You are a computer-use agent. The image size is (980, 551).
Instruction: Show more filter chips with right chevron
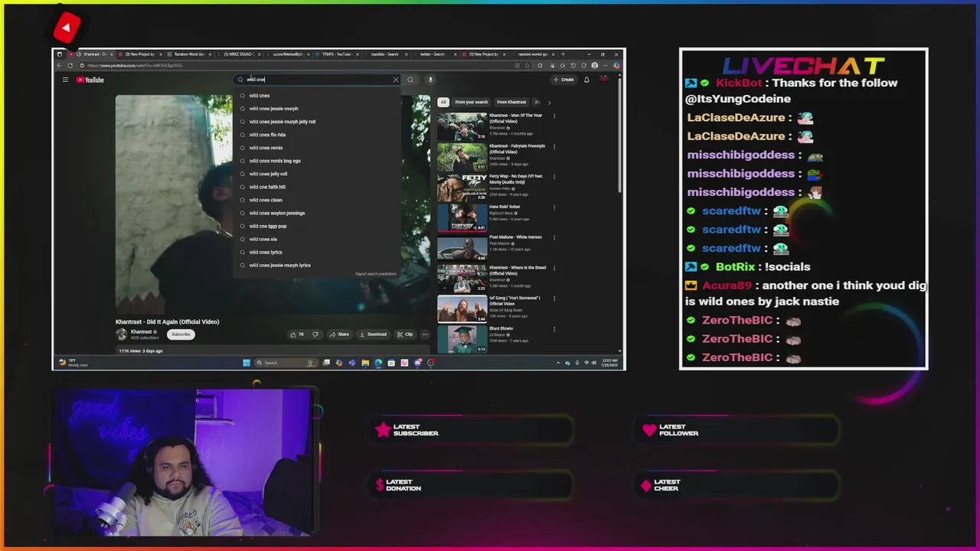coord(549,102)
